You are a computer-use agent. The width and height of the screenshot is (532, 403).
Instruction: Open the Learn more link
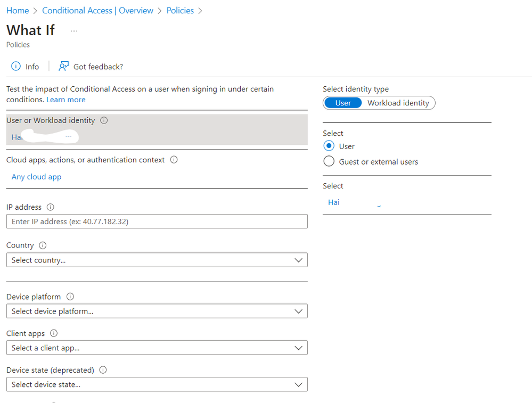tap(66, 100)
